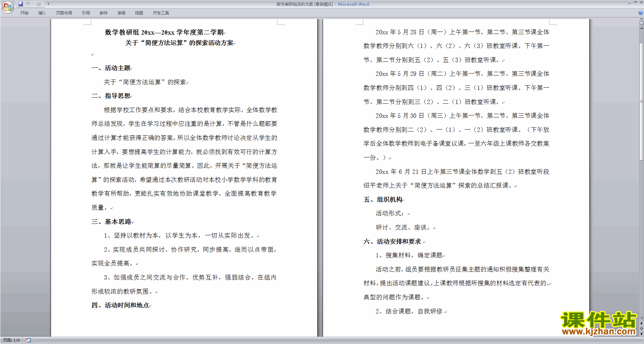Image resolution: width=644 pixels, height=344 pixels.
Task: Open the 邮件 ribbon tab
Action: (104, 13)
